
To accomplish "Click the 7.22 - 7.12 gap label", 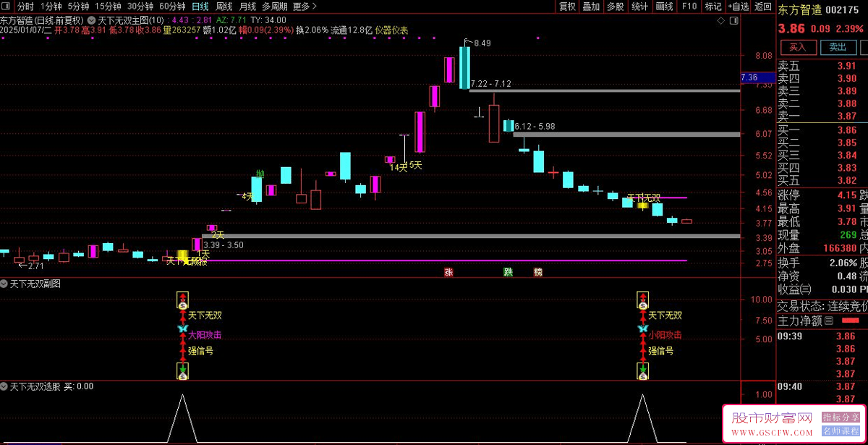I will pos(490,84).
